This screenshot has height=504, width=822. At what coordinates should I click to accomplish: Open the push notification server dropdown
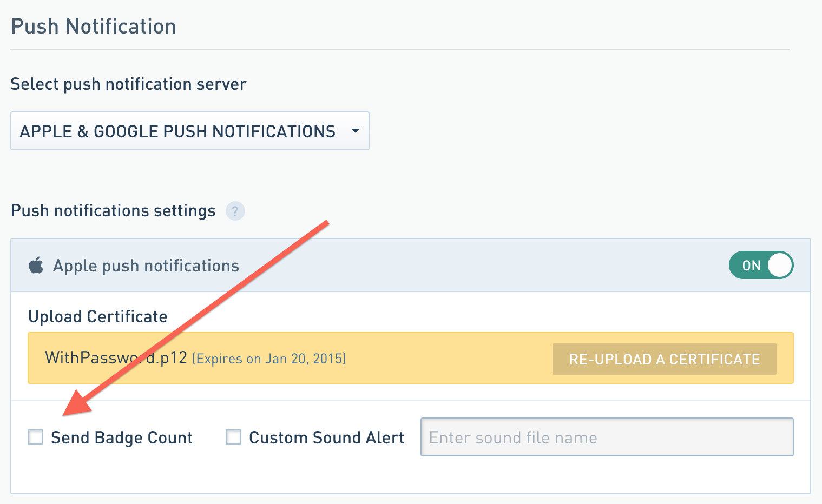click(189, 131)
